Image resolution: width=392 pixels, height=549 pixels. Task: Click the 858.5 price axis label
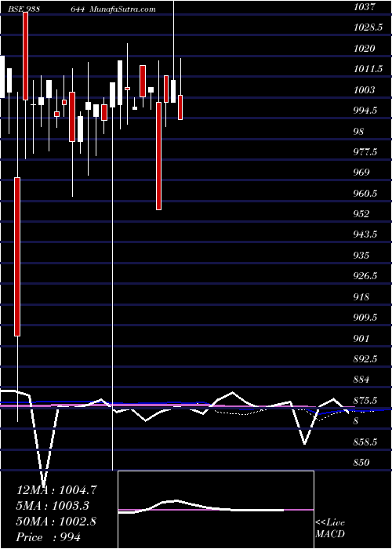coord(366,442)
